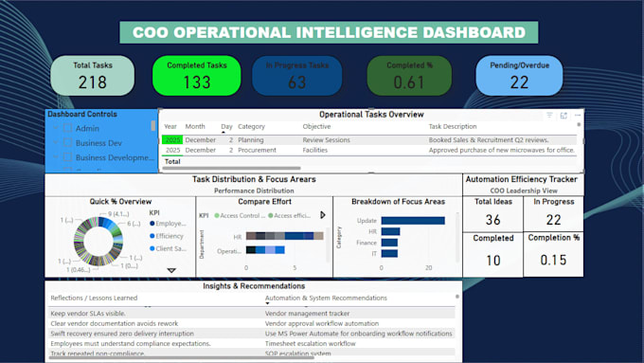Click 'Approved purchase of new microwaves' cell
Screen dimensions: 644x363
pyautogui.click(x=502, y=150)
